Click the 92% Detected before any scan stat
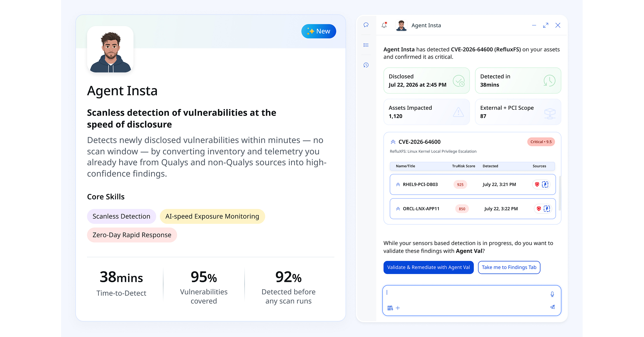 288,287
